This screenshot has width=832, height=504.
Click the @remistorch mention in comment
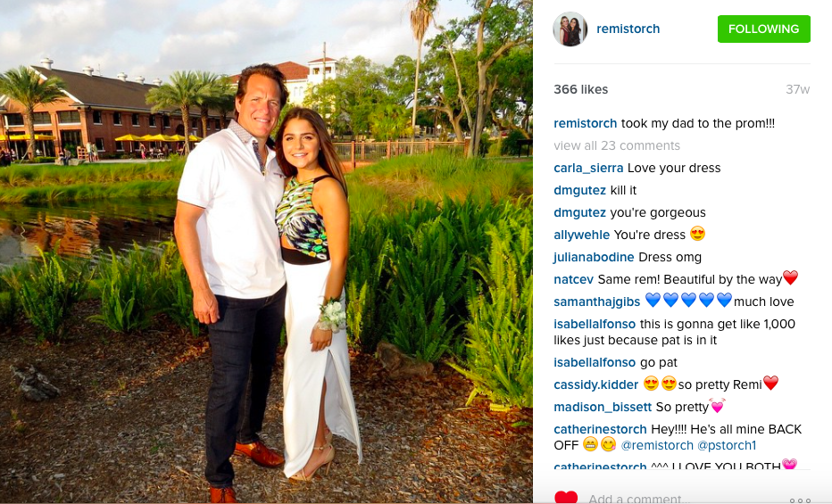657,445
